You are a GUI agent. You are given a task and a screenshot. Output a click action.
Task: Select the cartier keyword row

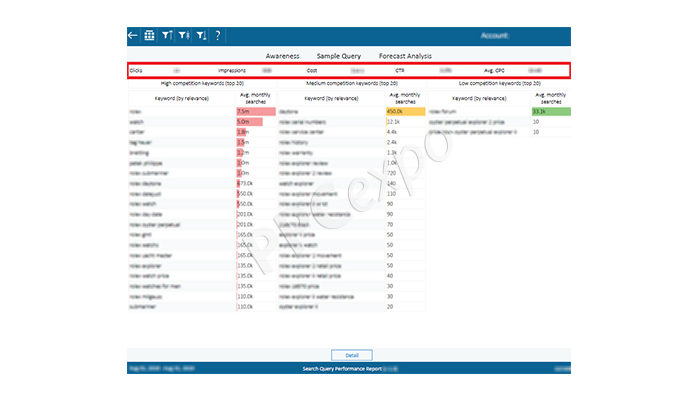pos(182,132)
